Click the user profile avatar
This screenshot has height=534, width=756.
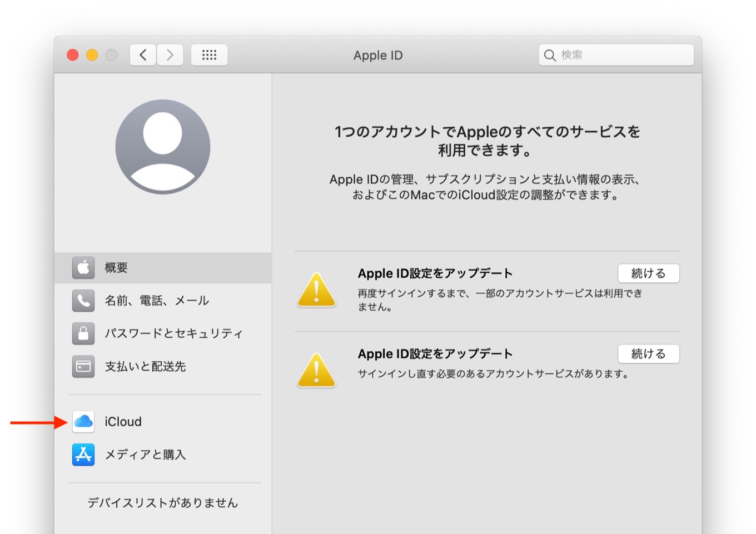[163, 147]
